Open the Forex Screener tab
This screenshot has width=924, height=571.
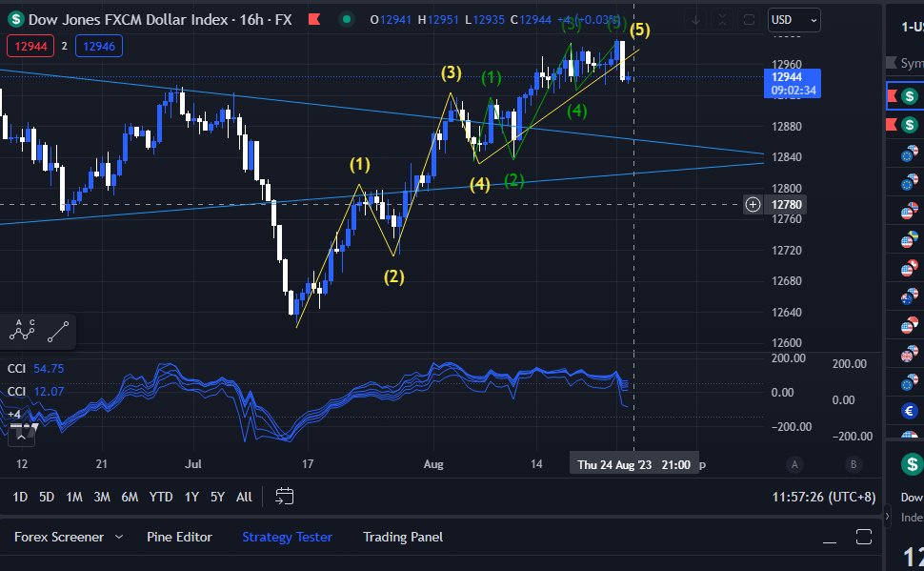(x=59, y=537)
